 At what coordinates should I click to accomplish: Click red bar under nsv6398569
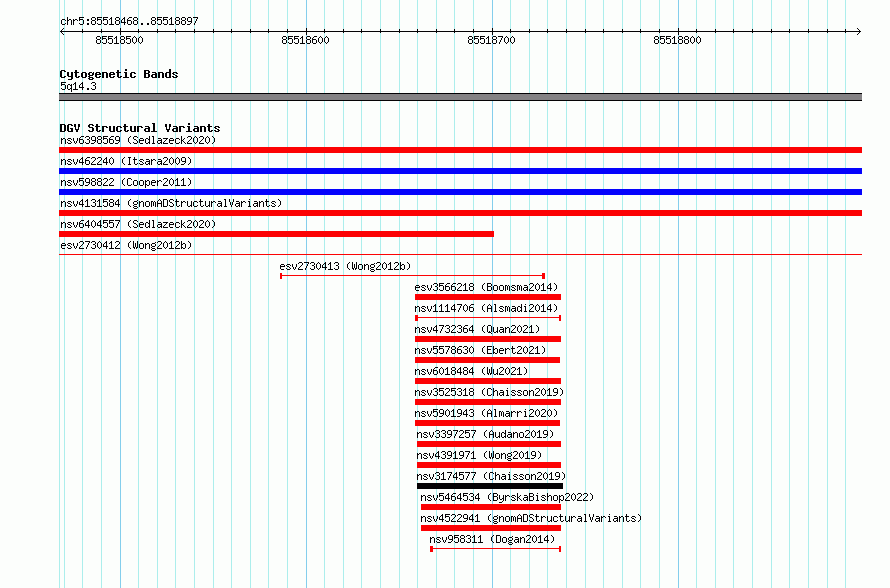click(x=460, y=150)
